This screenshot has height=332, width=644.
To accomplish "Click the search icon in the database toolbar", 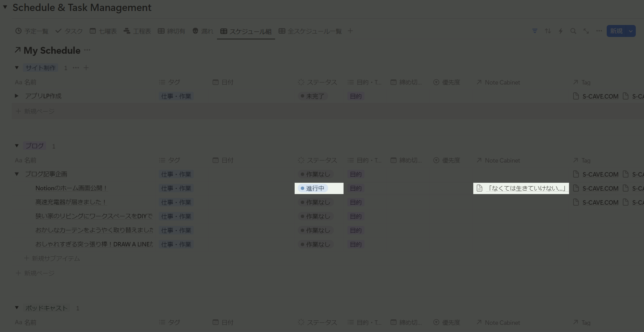I will coord(573,31).
